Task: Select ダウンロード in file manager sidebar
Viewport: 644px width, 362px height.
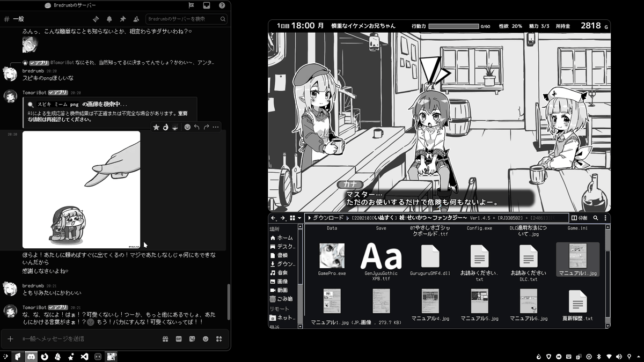Action: point(282,264)
